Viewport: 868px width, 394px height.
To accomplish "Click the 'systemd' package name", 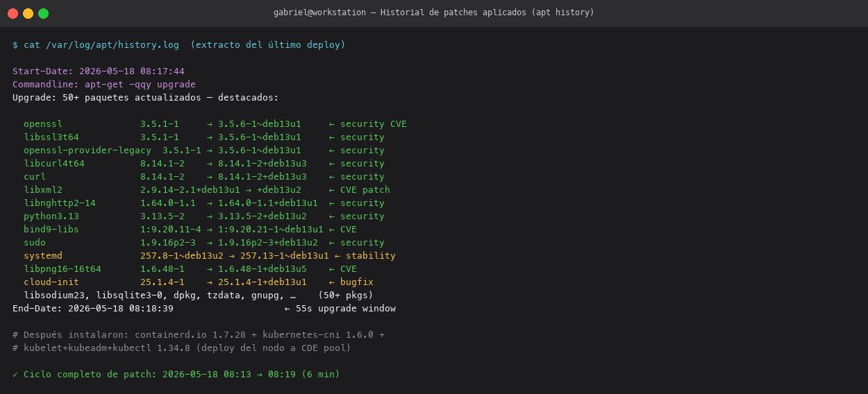I will click(x=43, y=256).
